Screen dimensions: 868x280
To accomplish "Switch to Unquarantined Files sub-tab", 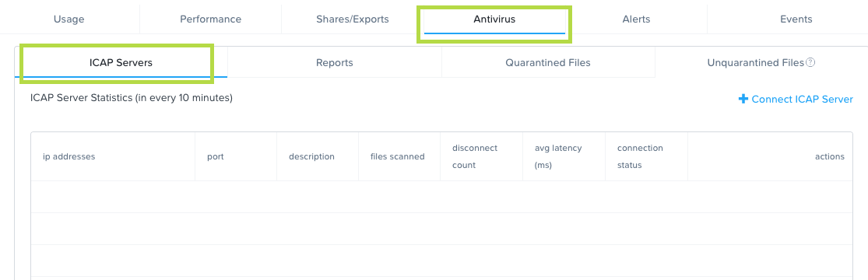I will pyautogui.click(x=761, y=62).
